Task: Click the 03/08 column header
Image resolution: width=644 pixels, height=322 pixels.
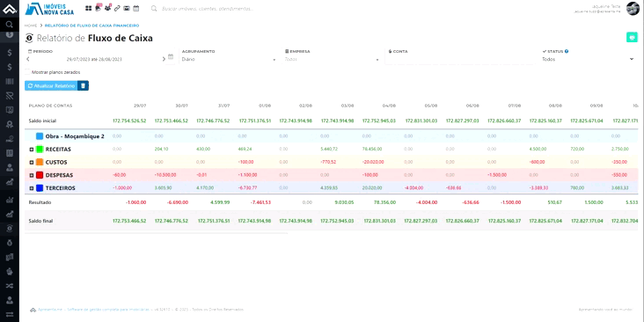Action: pyautogui.click(x=348, y=106)
